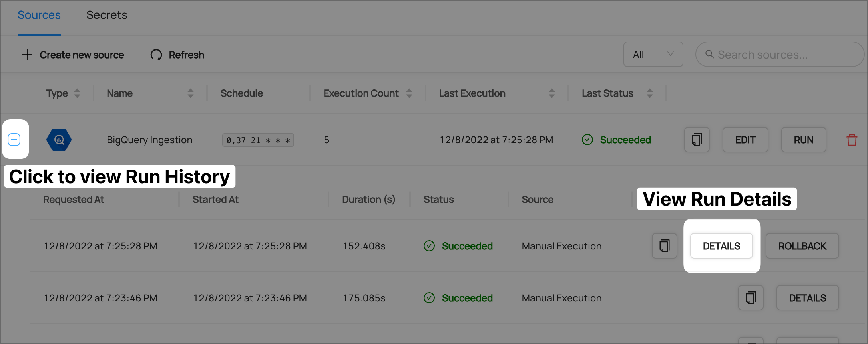Collapse the BigQuery Ingestion run history
Viewport: 868px width, 344px height.
14,140
